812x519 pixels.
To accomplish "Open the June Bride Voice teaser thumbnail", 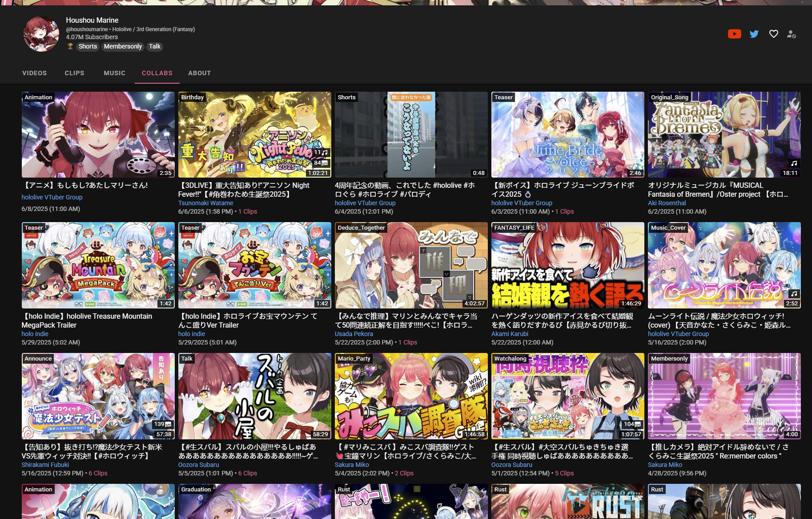I will coord(568,135).
